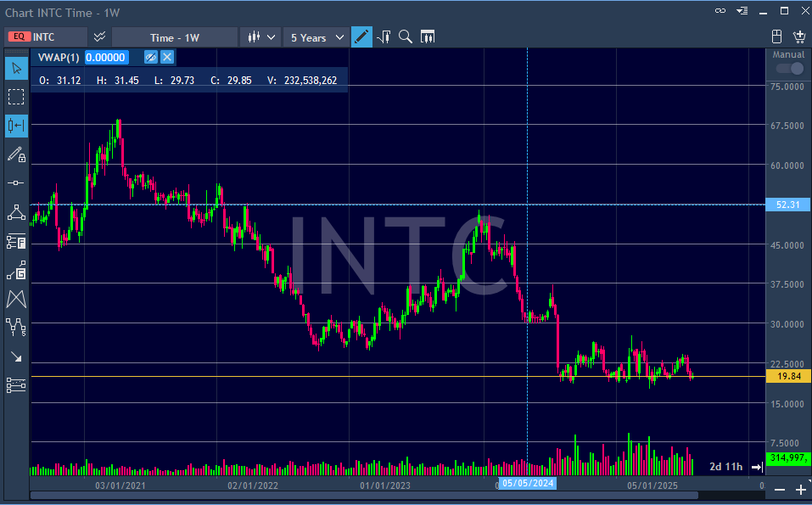Click the 45.0000 price axis label
812x505 pixels.
(787, 245)
